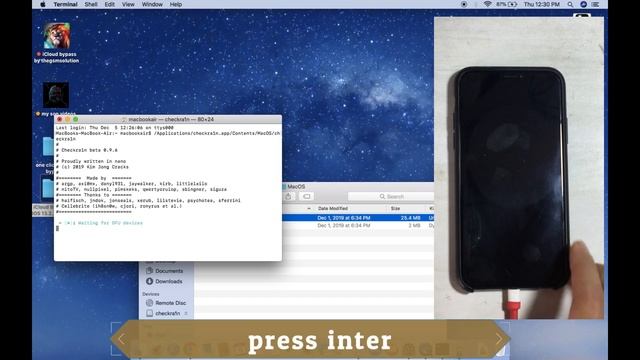
Task: Click the Share button in Finder toolbar
Action: pyautogui.click(x=289, y=196)
